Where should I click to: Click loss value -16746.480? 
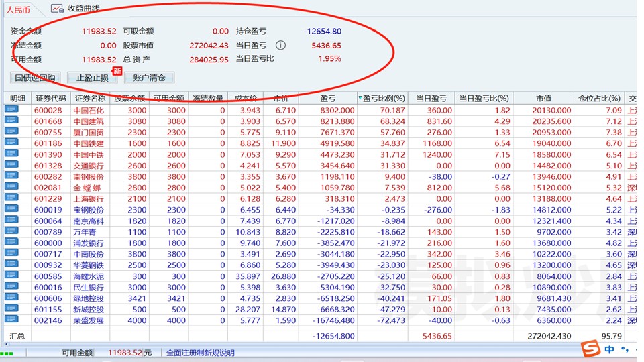333,320
